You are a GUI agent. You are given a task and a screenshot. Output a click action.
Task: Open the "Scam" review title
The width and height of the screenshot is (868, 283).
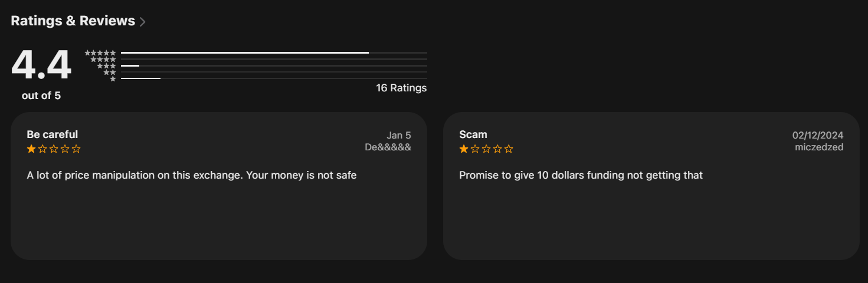[x=473, y=134]
